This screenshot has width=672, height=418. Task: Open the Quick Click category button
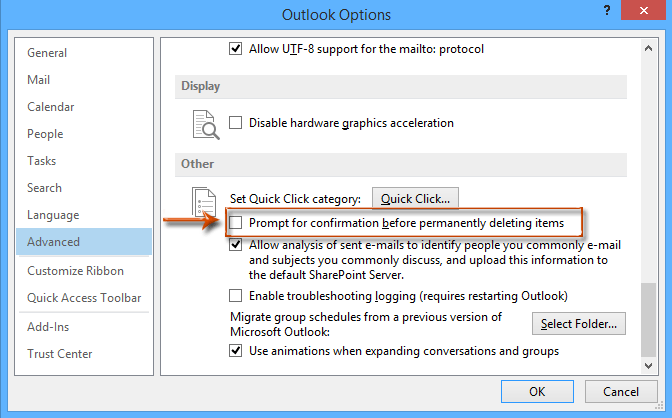416,198
